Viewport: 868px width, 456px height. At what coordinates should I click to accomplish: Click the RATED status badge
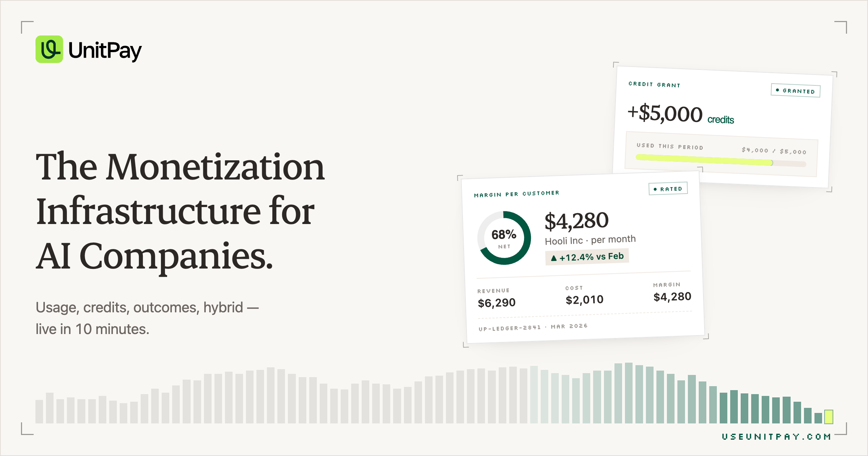(668, 189)
